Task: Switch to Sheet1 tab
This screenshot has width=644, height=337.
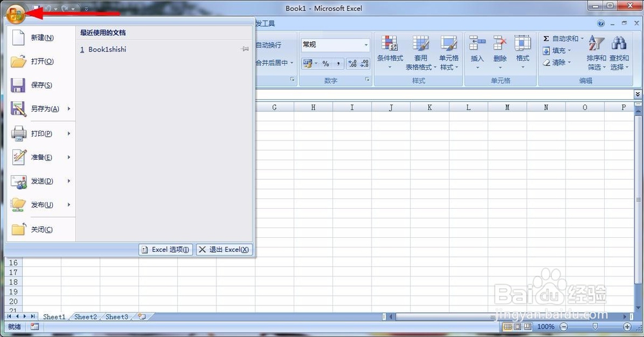Action: pyautogui.click(x=54, y=317)
